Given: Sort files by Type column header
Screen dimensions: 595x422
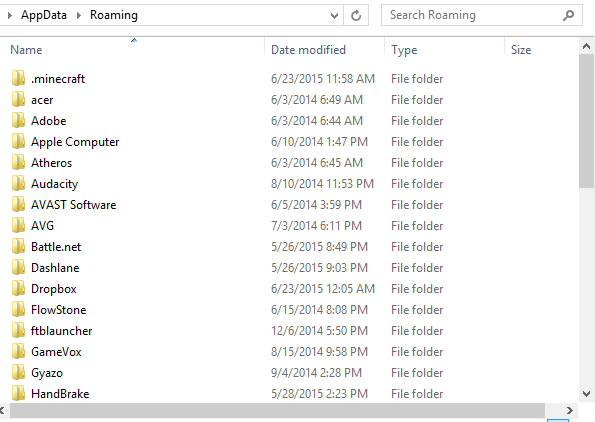Looking at the screenshot, I should pyautogui.click(x=404, y=50).
